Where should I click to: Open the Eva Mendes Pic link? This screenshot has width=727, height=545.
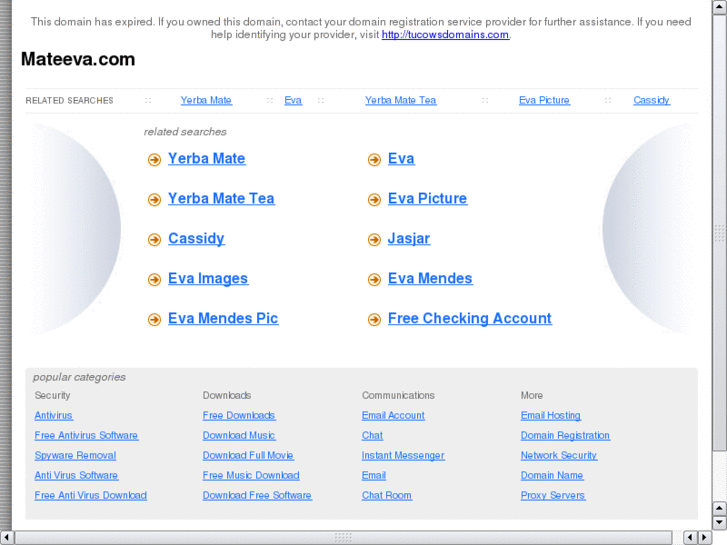coord(223,318)
